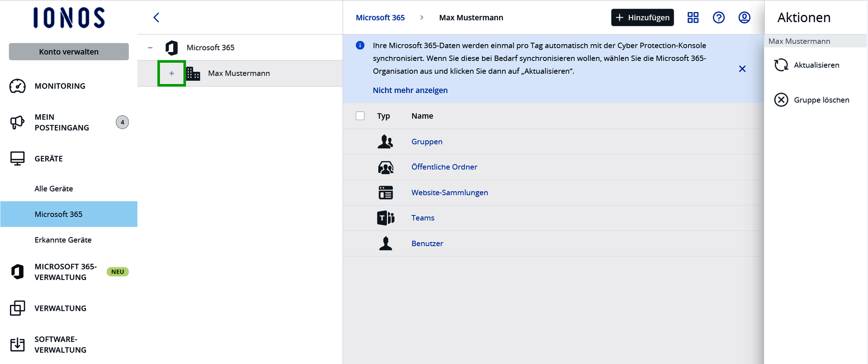This screenshot has width=868, height=364.
Task: Click the IONOS logo
Action: [69, 18]
